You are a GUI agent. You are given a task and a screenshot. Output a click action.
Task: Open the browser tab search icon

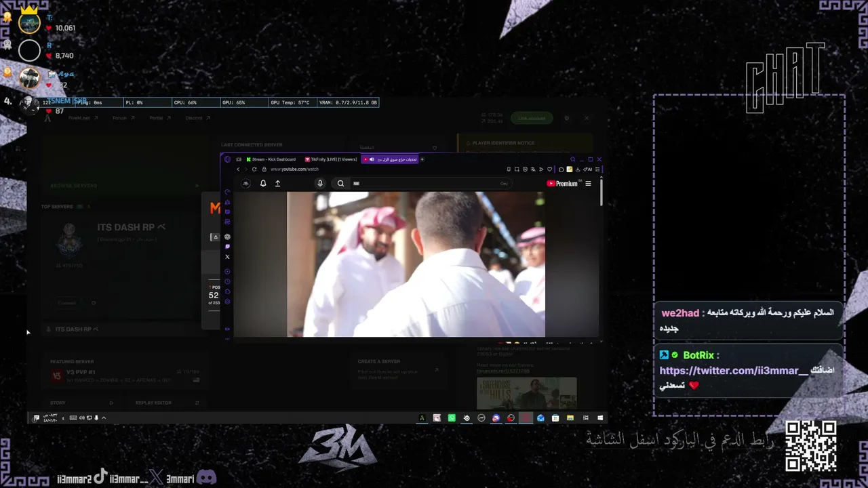tap(572, 159)
